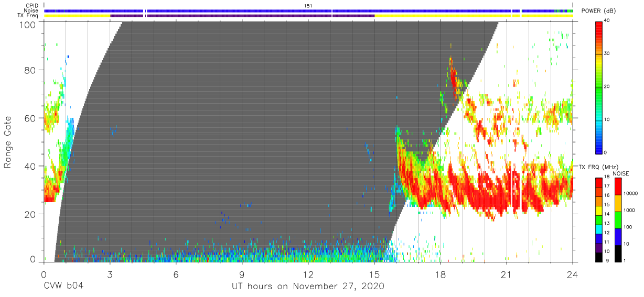Viewport: 644px width, 297px height.
Task: Select the 1 tick on NOISE legend
Action: click(626, 260)
